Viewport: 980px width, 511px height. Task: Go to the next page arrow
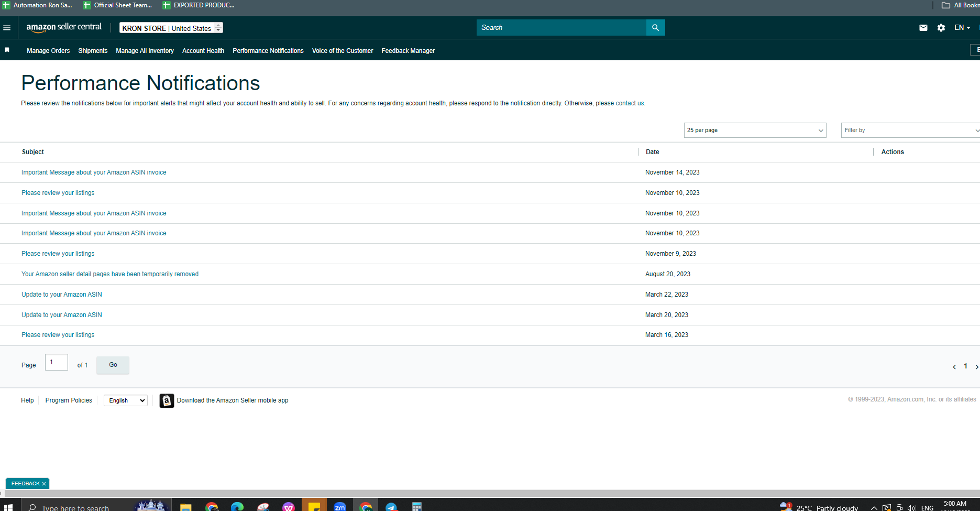pos(976,367)
